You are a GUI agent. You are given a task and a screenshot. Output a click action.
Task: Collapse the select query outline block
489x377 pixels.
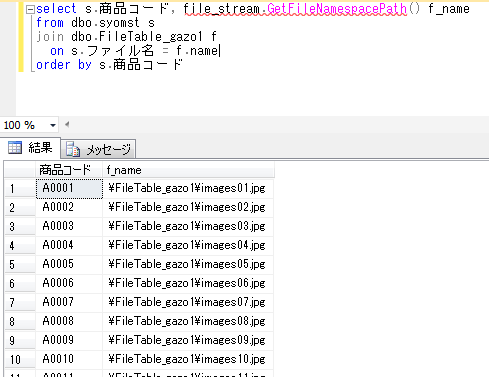click(x=30, y=9)
